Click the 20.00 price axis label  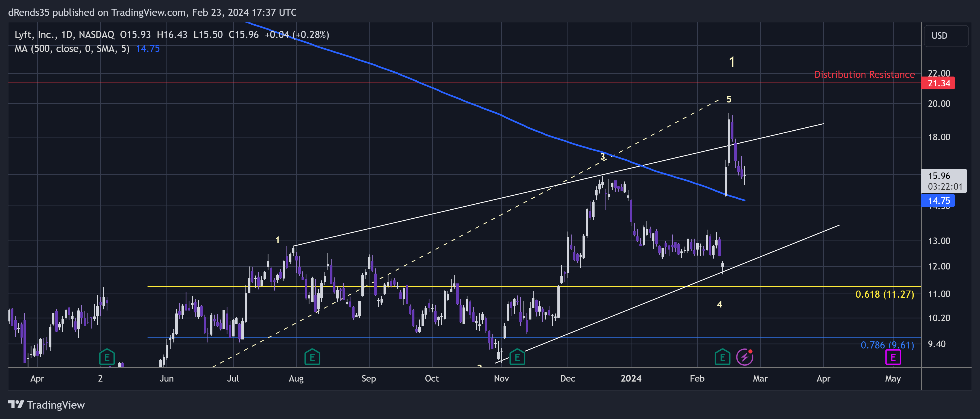[x=938, y=104]
